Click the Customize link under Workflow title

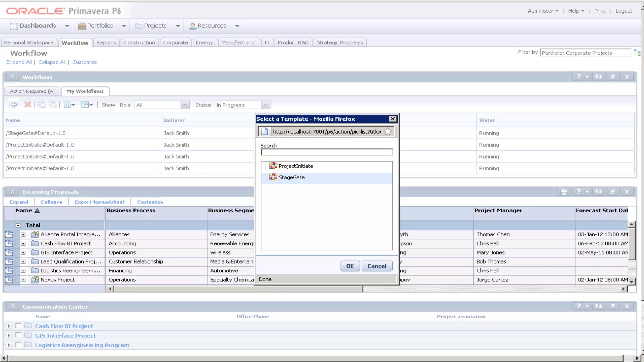point(85,62)
